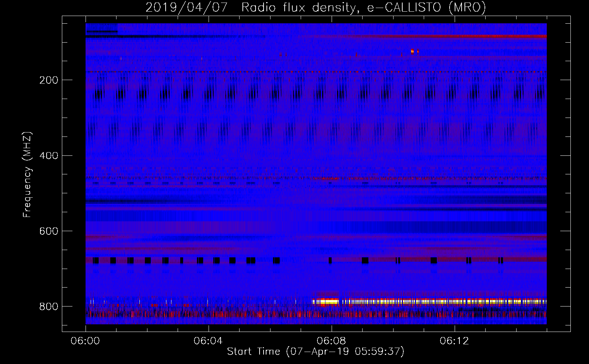Click the 06:12 time tick label
The width and height of the screenshot is (589, 364).
[x=455, y=341]
